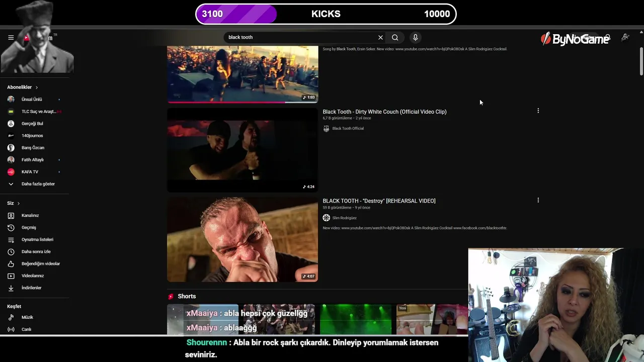Click the '6,7 B görüntüleme' view count text

337,118
